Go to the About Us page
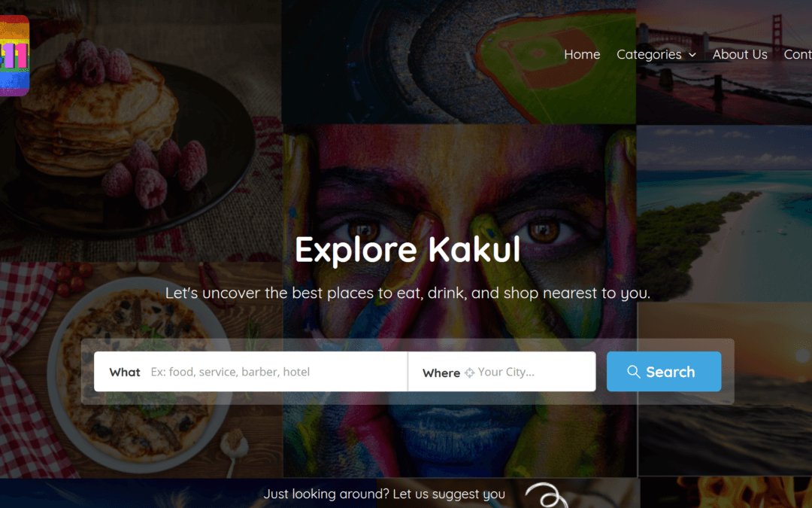This screenshot has height=508, width=812. tap(740, 54)
